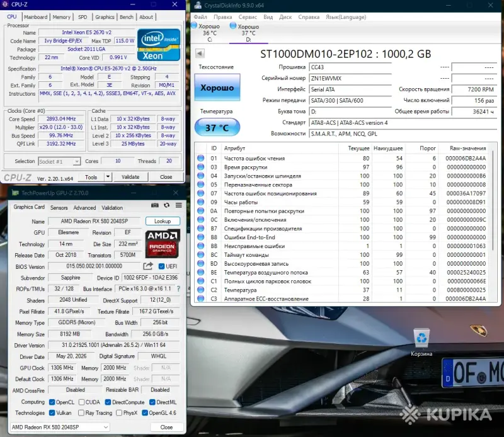Viewport: 504px width, 437px height.
Task: Switch to the Memory tab in CPU-Z
Action: (61, 17)
